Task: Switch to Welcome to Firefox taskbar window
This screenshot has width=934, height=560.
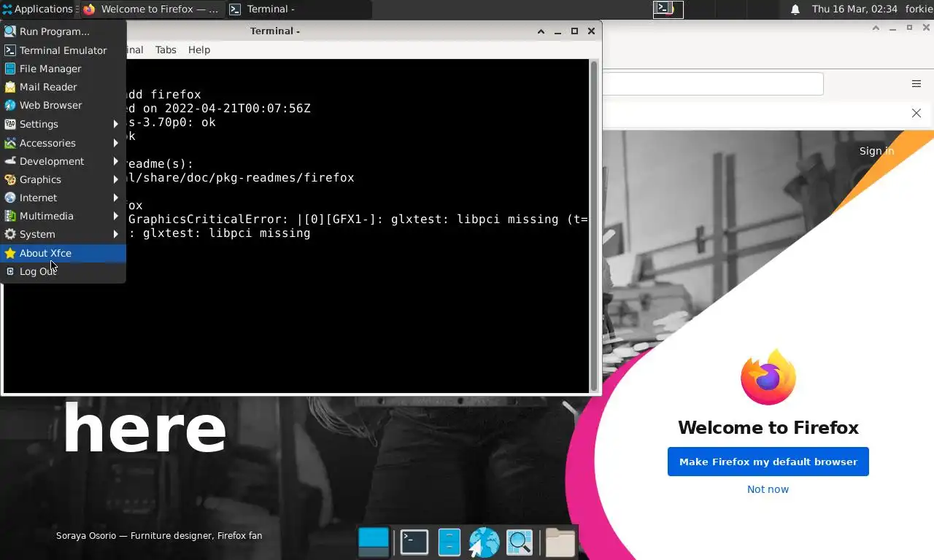Action: 152,9
